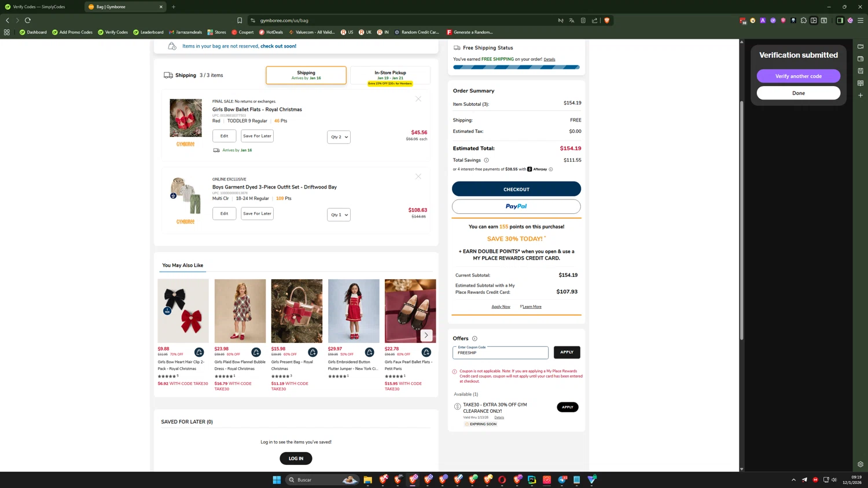Quick add Girls Present Bag to bag

312,352
